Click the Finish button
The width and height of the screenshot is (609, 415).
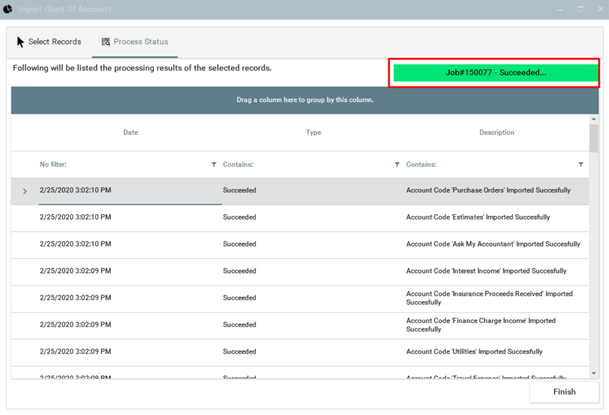564,392
